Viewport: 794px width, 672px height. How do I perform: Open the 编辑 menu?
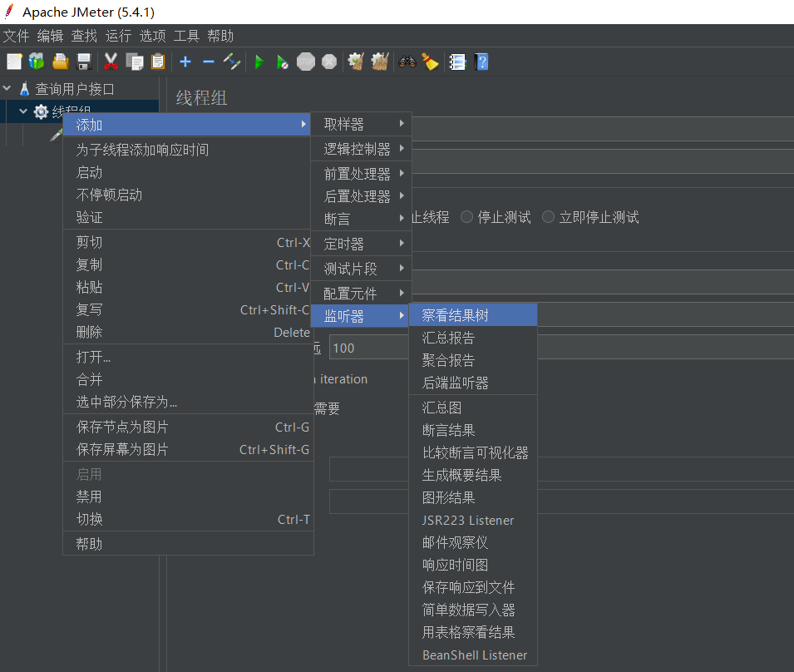tap(50, 36)
